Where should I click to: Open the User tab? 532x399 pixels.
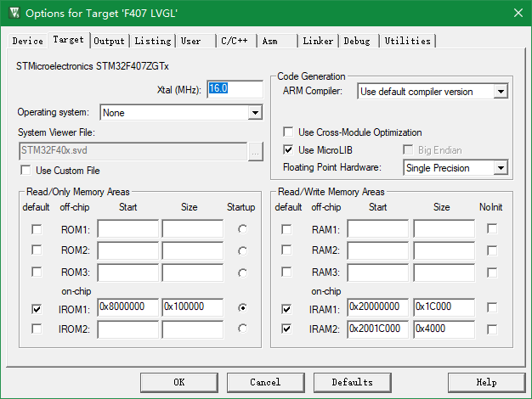[195, 41]
